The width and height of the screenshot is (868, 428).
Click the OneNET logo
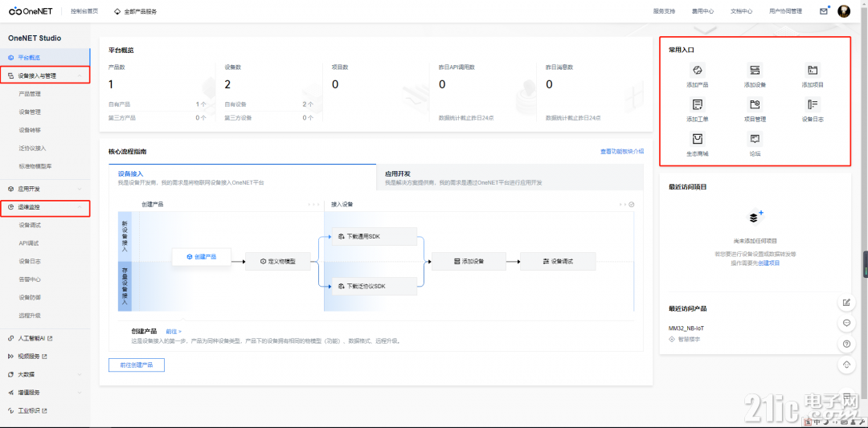[x=31, y=11]
